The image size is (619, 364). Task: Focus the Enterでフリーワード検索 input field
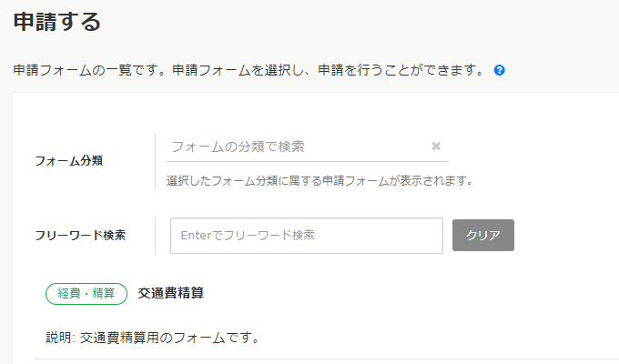(x=306, y=235)
